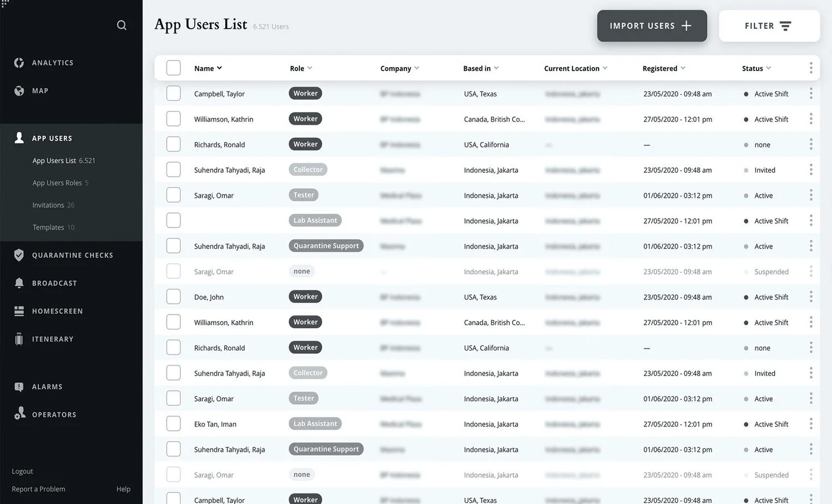The image size is (832, 504).
Task: Open the table header three-dot menu
Action: pyautogui.click(x=811, y=68)
